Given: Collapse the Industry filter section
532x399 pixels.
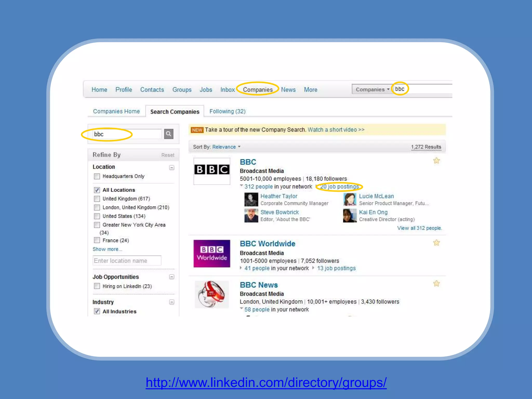Looking at the screenshot, I should (x=172, y=302).
